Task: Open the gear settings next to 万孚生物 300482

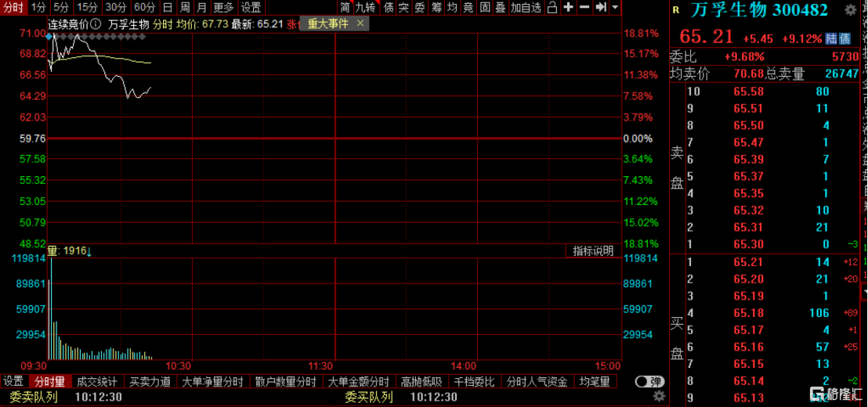Action: (850, 10)
